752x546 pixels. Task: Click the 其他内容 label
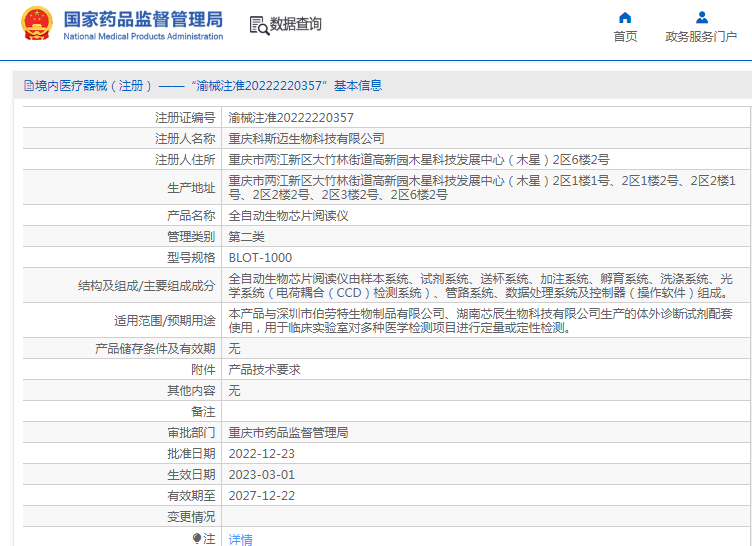pyautogui.click(x=191, y=391)
